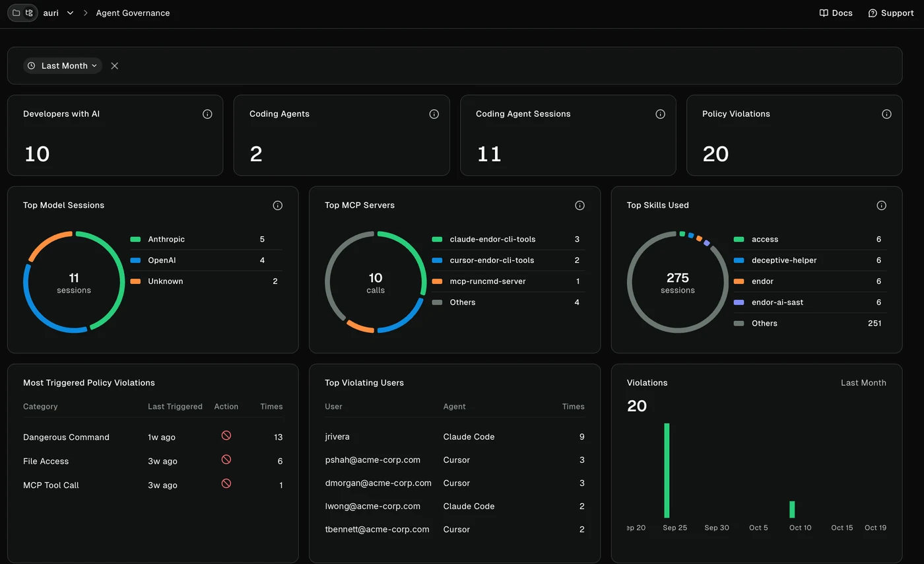This screenshot has width=924, height=564.
Task: Show info for Top MCP Servers
Action: click(x=579, y=205)
